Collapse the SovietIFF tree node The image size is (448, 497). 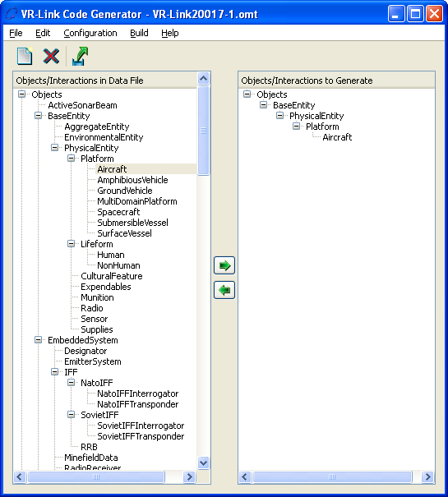click(71, 415)
